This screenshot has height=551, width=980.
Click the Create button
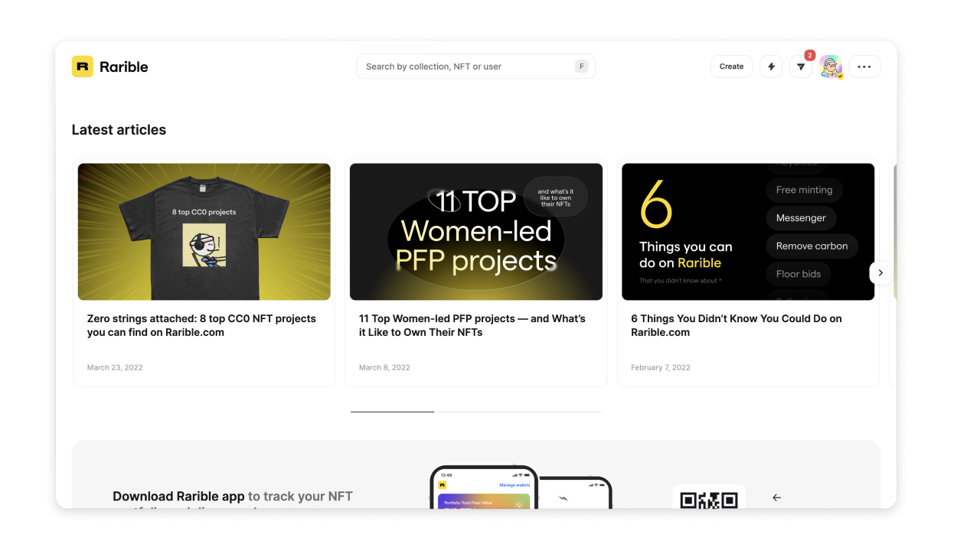(731, 67)
